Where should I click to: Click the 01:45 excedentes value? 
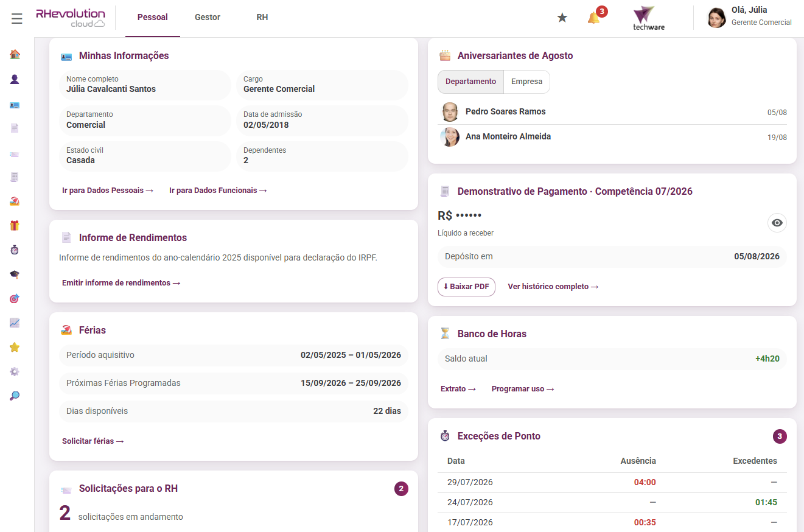click(766, 503)
